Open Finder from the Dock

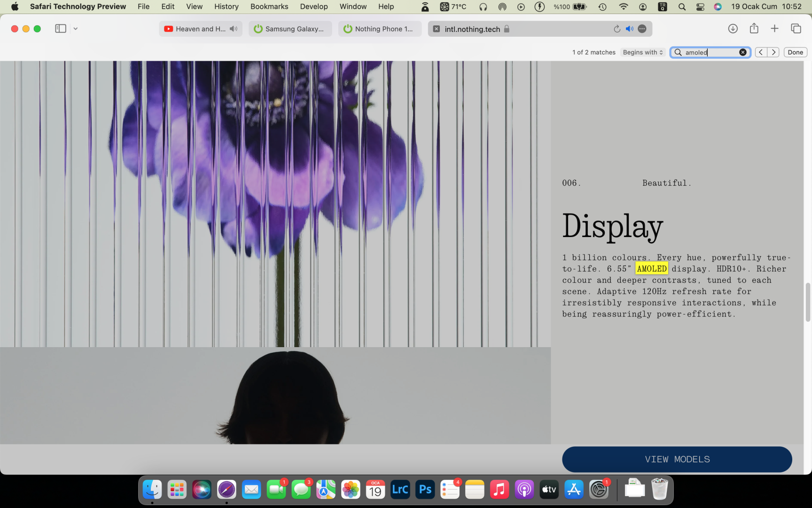click(x=152, y=490)
